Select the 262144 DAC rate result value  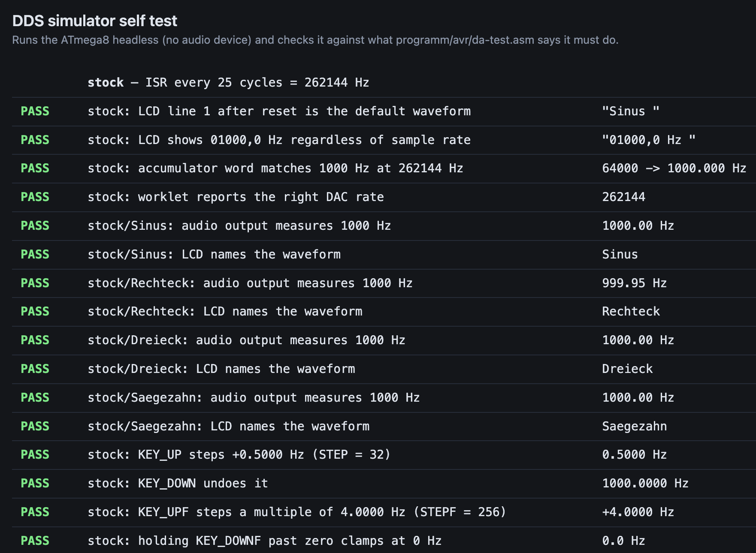(623, 197)
